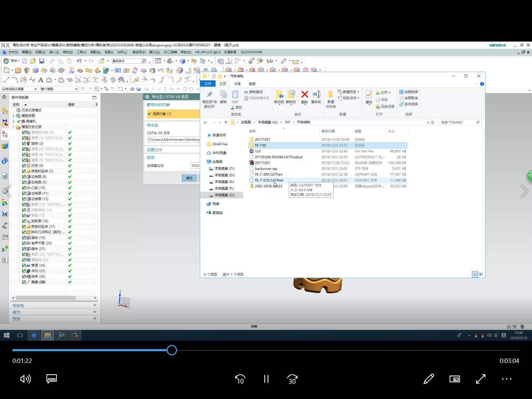The width and height of the screenshot is (532, 399).
Task: Uncheck the 旋转 (2) feature checkbox
Action: pyautogui.click(x=24, y=143)
